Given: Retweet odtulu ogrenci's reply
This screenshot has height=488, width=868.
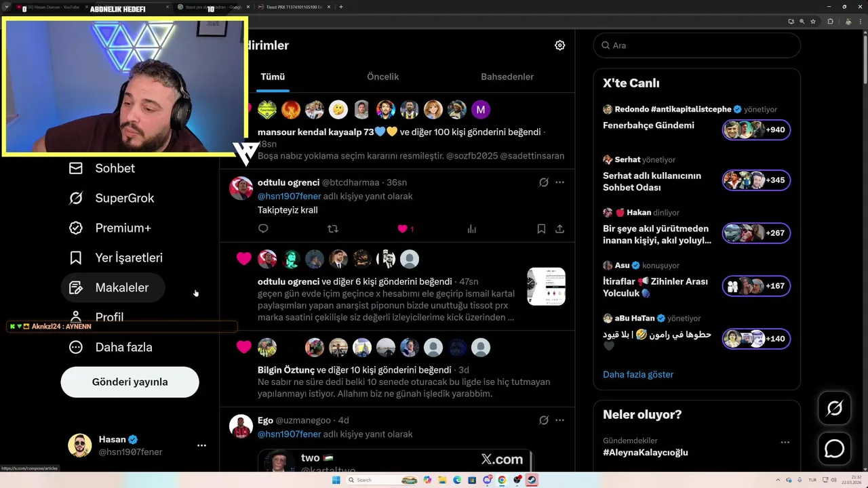Looking at the screenshot, I should pos(332,229).
